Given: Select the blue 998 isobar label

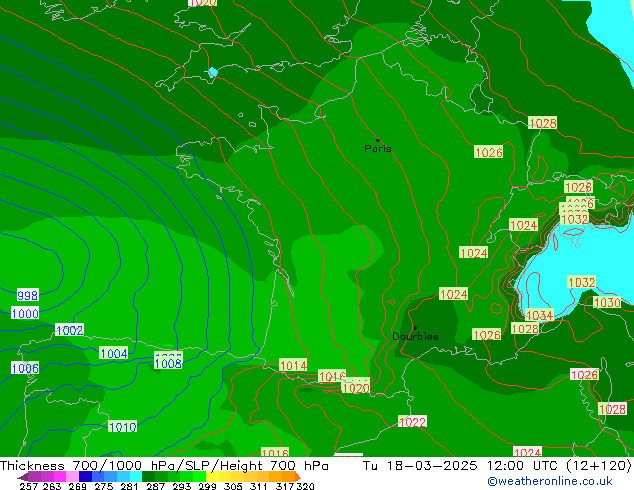Looking at the screenshot, I should [x=27, y=295].
